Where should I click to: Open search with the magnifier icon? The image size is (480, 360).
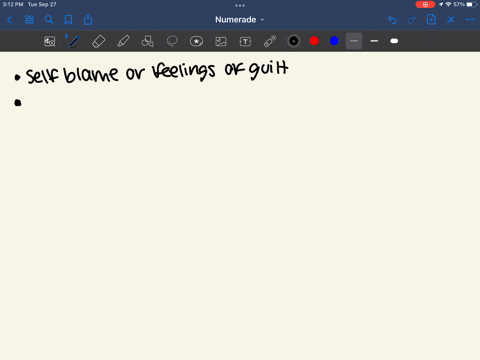(x=49, y=20)
